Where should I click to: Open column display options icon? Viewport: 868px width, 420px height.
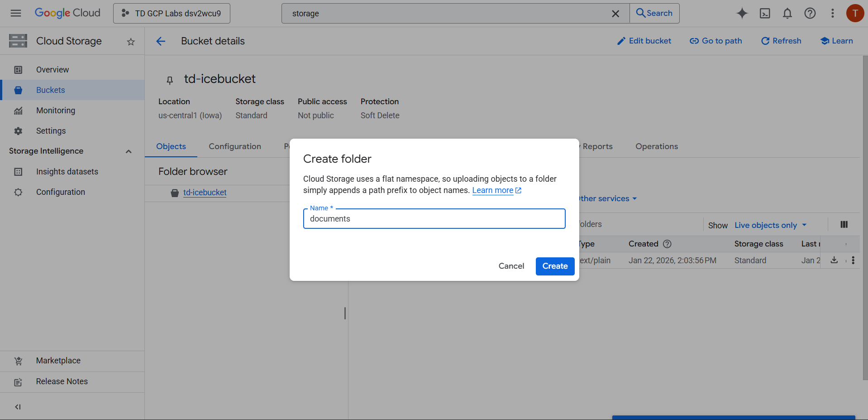pyautogui.click(x=844, y=225)
